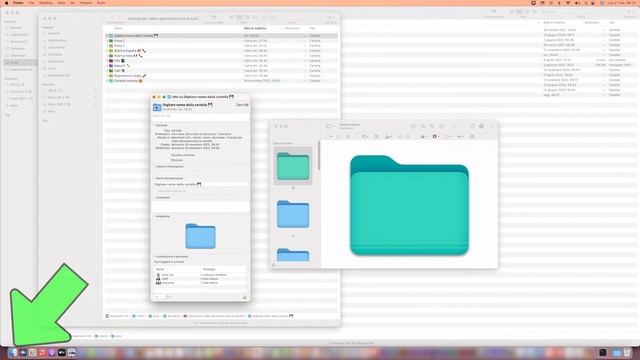
Task: Expand the Ulteriori informazioni section
Action: (x=154, y=167)
